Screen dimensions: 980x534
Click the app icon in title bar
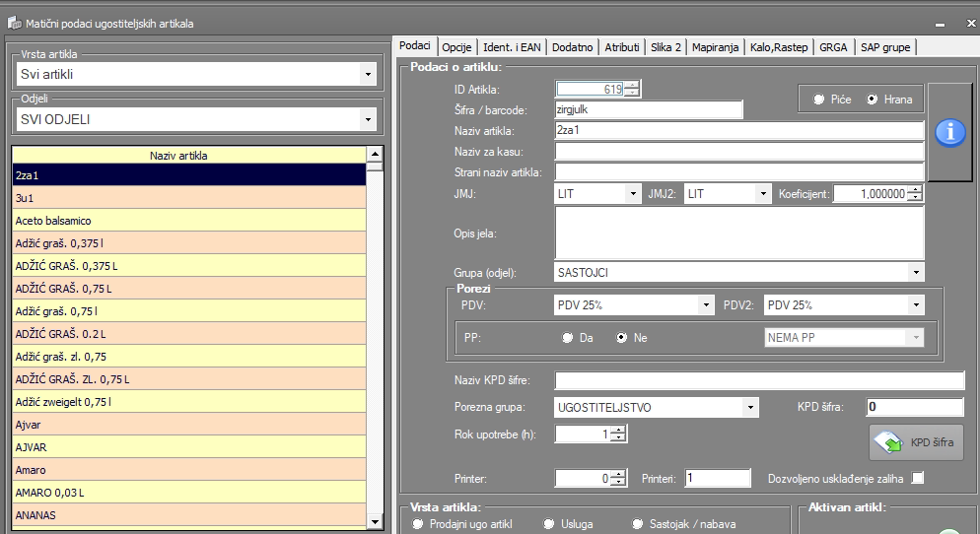[14, 23]
